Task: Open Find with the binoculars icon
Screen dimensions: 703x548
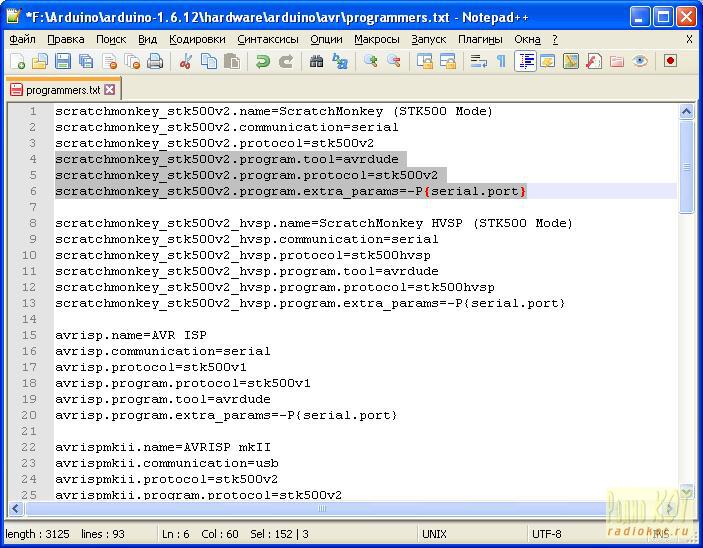Action: (x=317, y=61)
